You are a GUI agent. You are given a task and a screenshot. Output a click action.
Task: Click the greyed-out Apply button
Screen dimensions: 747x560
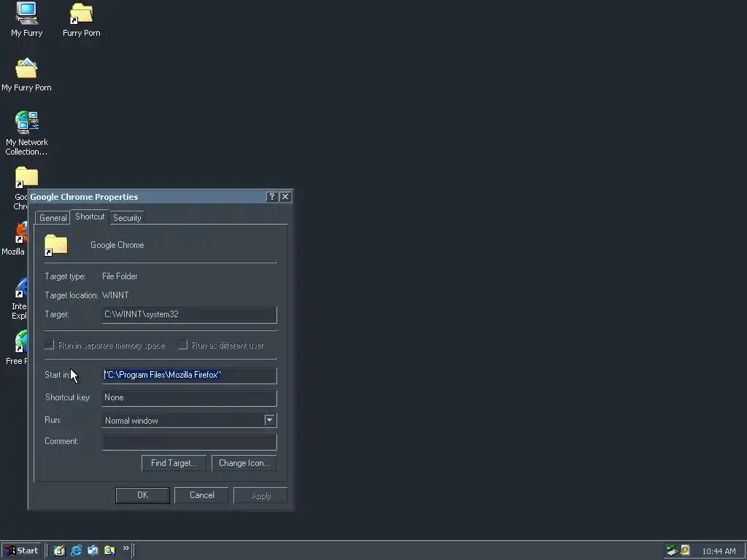click(260, 495)
